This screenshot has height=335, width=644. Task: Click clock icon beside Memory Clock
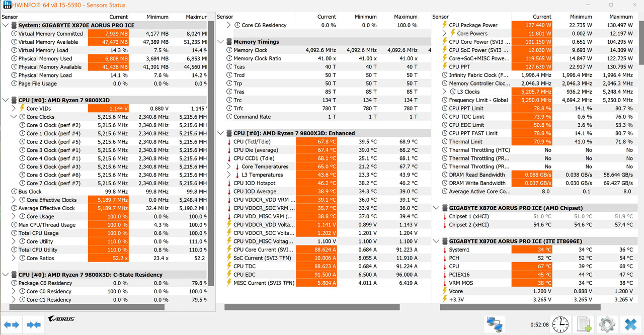click(229, 50)
